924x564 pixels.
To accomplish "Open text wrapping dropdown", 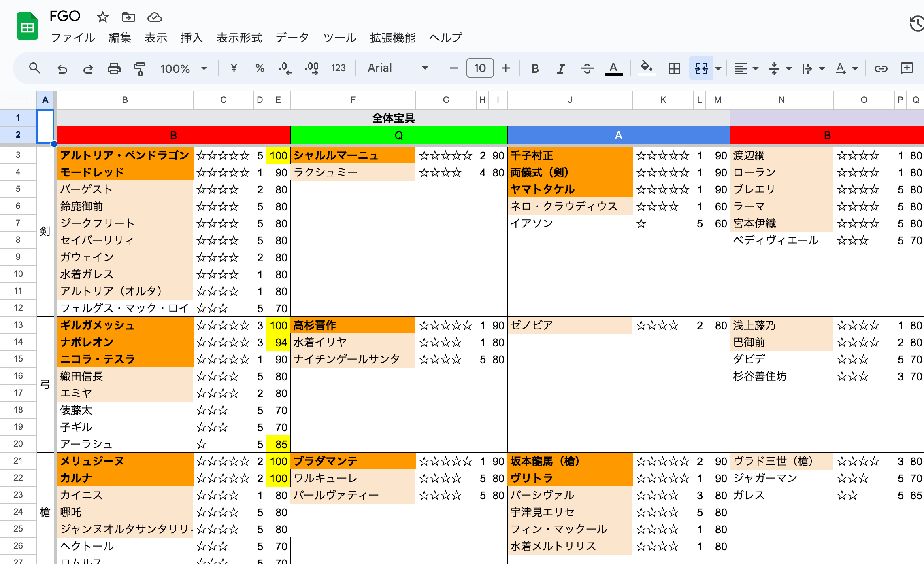I will 813,68.
